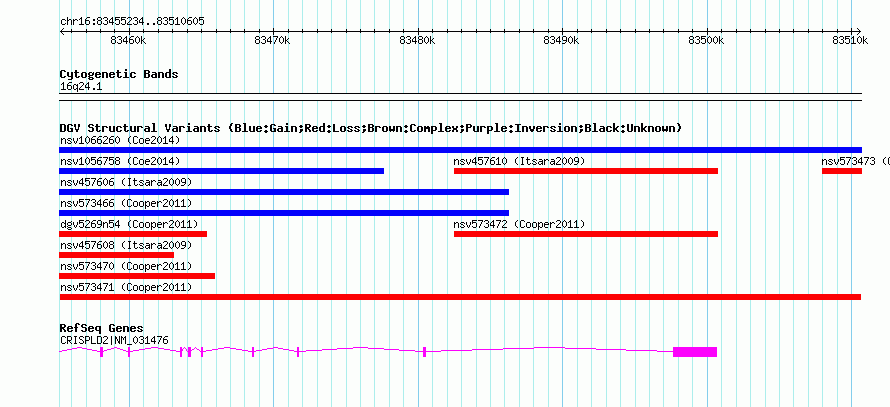Click the 83490k ruler tick label
890x407 pixels.
coord(562,40)
